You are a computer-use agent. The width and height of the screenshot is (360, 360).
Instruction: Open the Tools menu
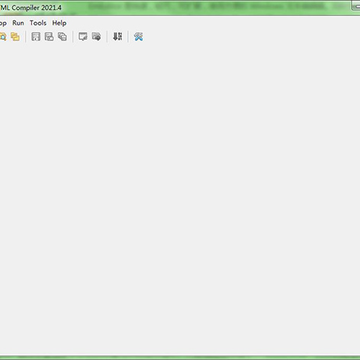click(x=38, y=23)
